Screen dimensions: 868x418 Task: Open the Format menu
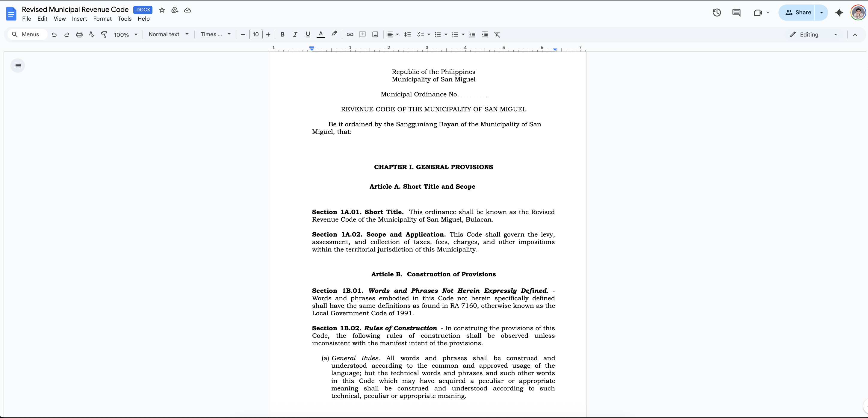(x=102, y=19)
